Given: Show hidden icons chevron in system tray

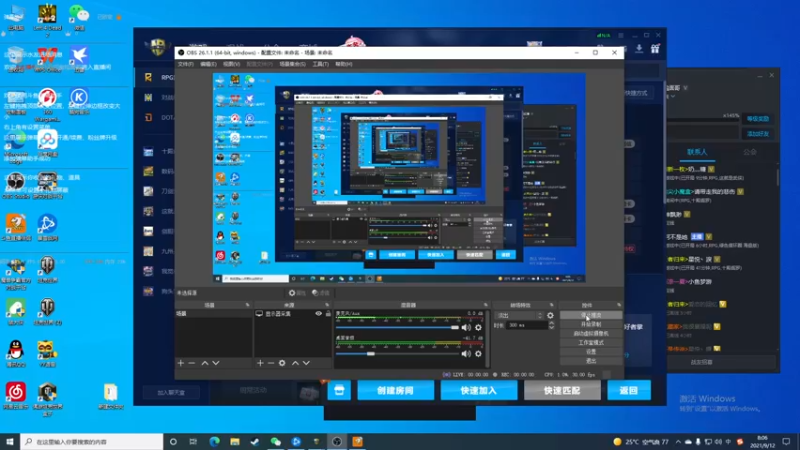Looking at the screenshot, I should (x=678, y=442).
